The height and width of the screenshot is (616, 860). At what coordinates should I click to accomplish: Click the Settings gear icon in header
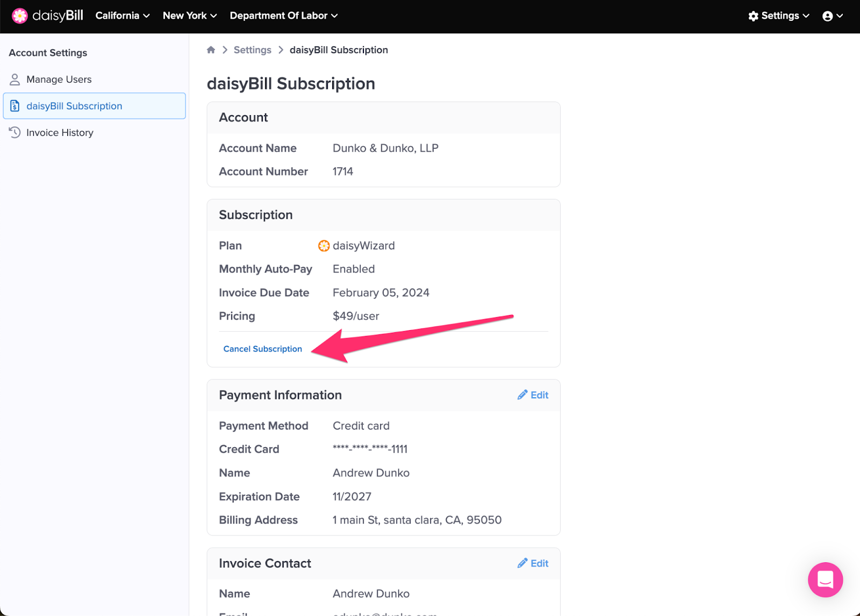tap(753, 16)
